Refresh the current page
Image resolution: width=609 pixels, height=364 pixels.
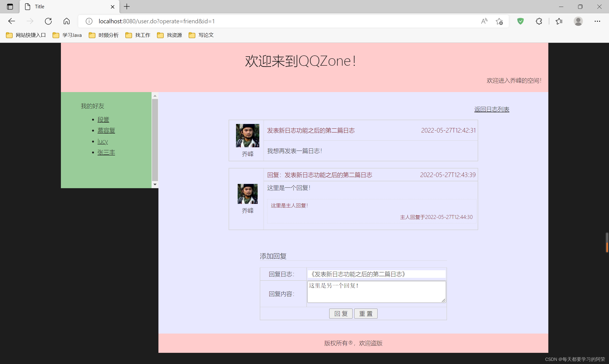[48, 21]
